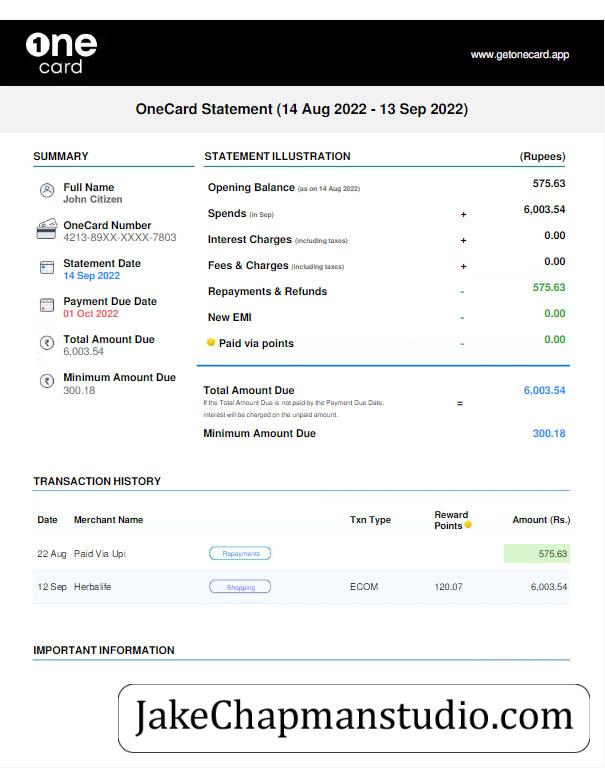Click the JakeChapmanstudio.com watermark link

(354, 718)
